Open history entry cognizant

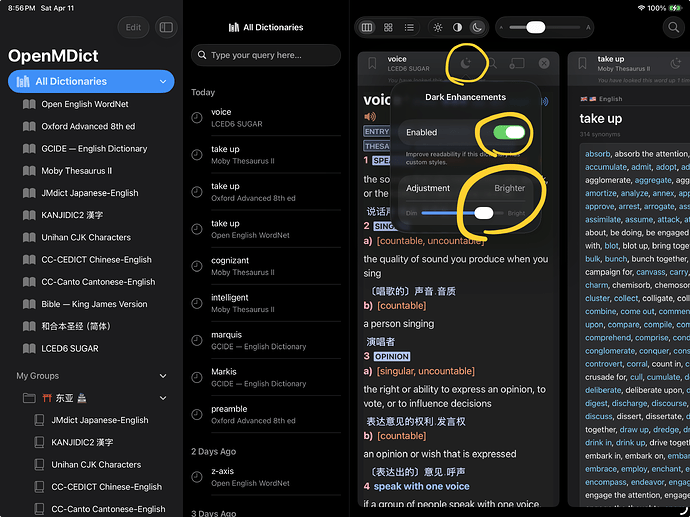click(x=266, y=266)
